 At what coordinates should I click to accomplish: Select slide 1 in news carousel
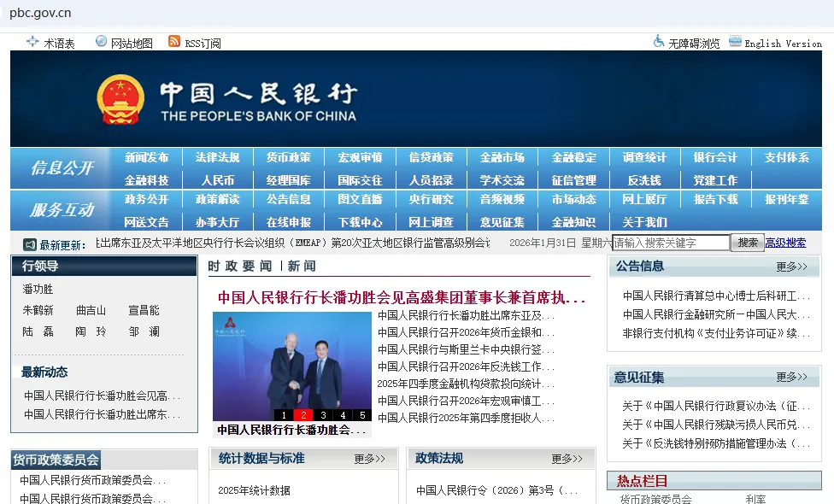[284, 415]
